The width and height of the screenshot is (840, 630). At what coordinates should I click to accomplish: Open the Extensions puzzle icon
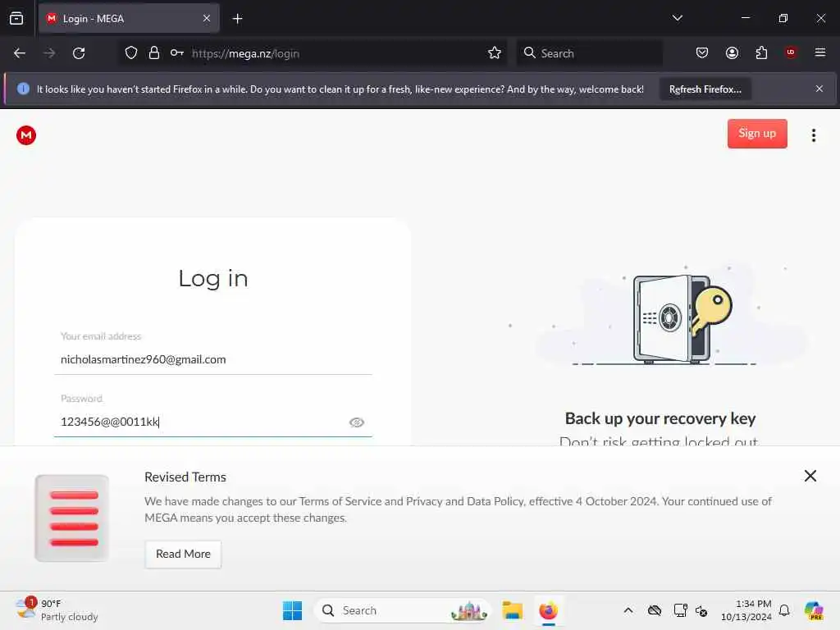pos(761,52)
